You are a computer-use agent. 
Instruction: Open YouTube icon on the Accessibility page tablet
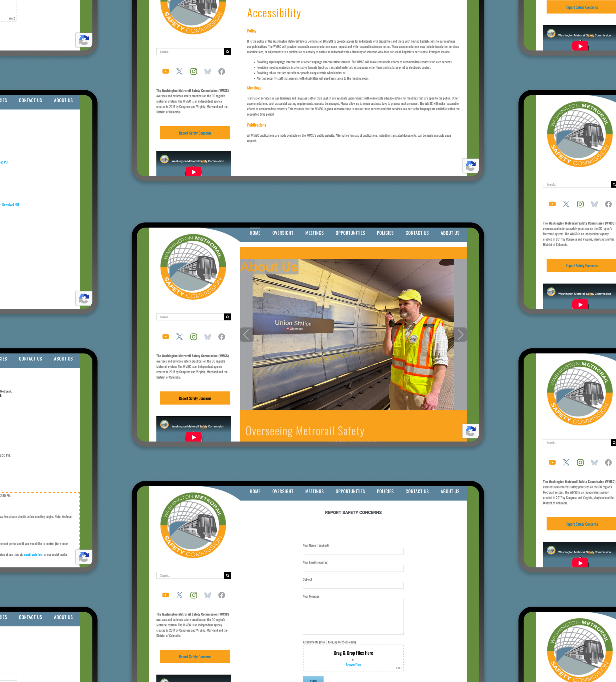pyautogui.click(x=165, y=71)
